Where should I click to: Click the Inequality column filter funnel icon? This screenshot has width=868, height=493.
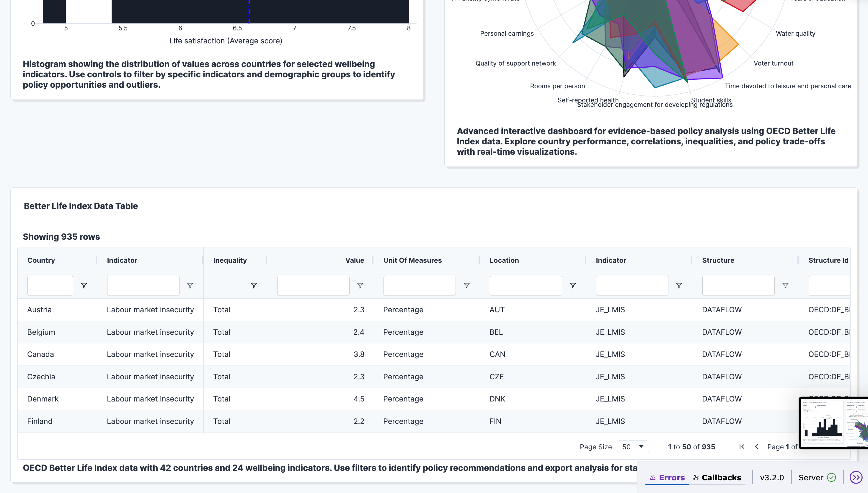click(x=254, y=285)
